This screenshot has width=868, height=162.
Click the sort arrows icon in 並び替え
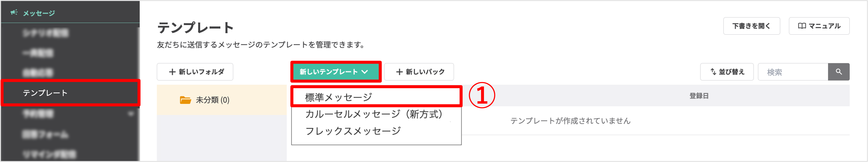[x=713, y=72]
